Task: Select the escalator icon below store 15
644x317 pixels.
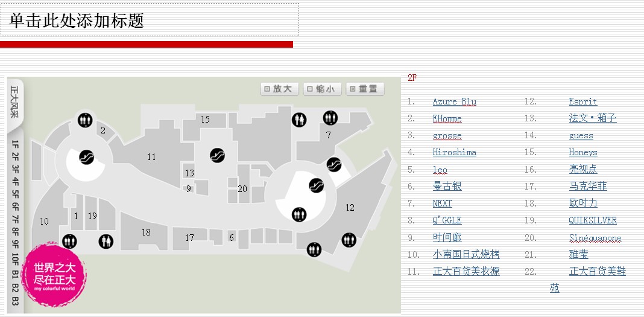Action: pos(217,155)
